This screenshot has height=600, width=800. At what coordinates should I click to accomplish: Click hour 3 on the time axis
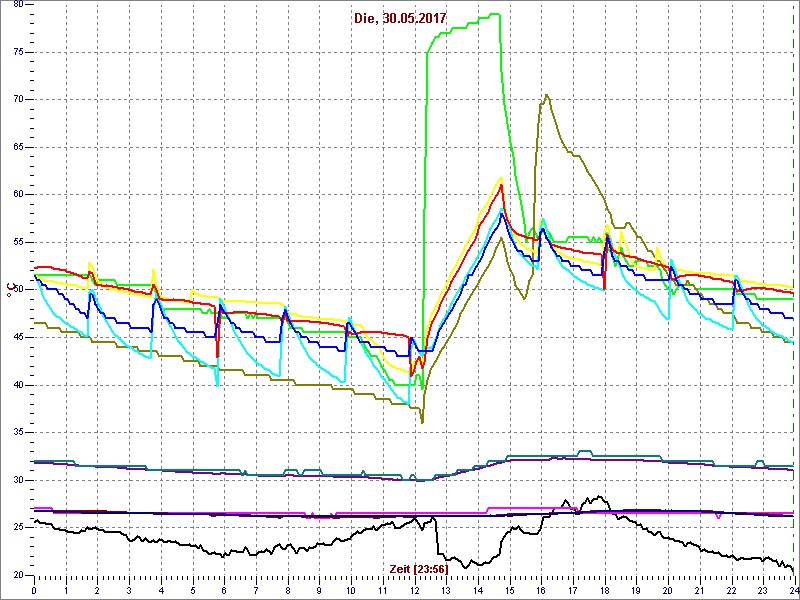(x=130, y=590)
